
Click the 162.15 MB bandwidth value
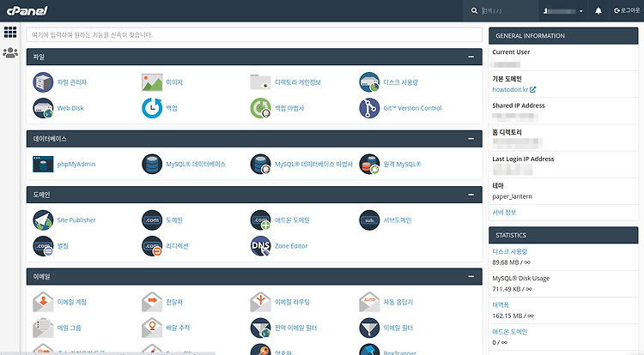pos(513,316)
